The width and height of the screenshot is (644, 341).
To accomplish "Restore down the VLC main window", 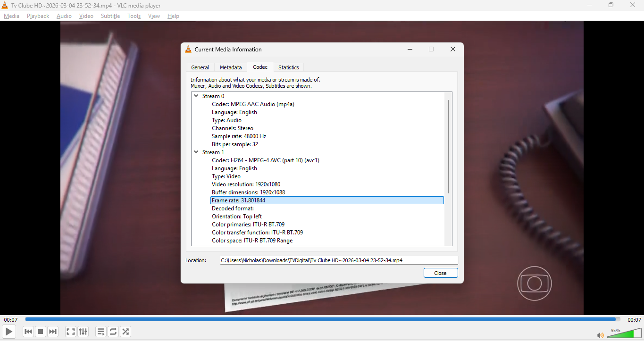I will coord(611,5).
